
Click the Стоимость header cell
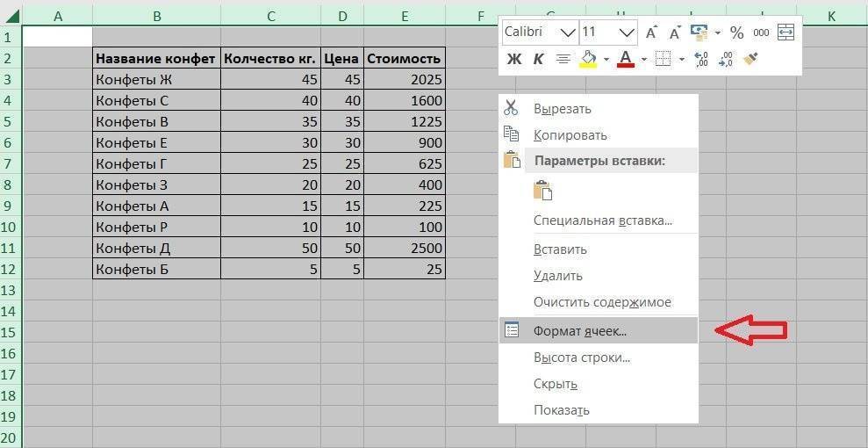pyautogui.click(x=405, y=59)
